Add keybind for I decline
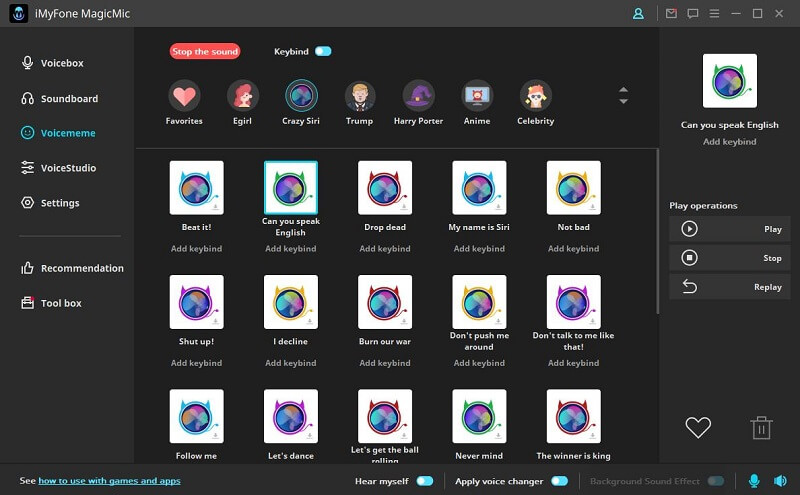800x495 pixels. 291,363
